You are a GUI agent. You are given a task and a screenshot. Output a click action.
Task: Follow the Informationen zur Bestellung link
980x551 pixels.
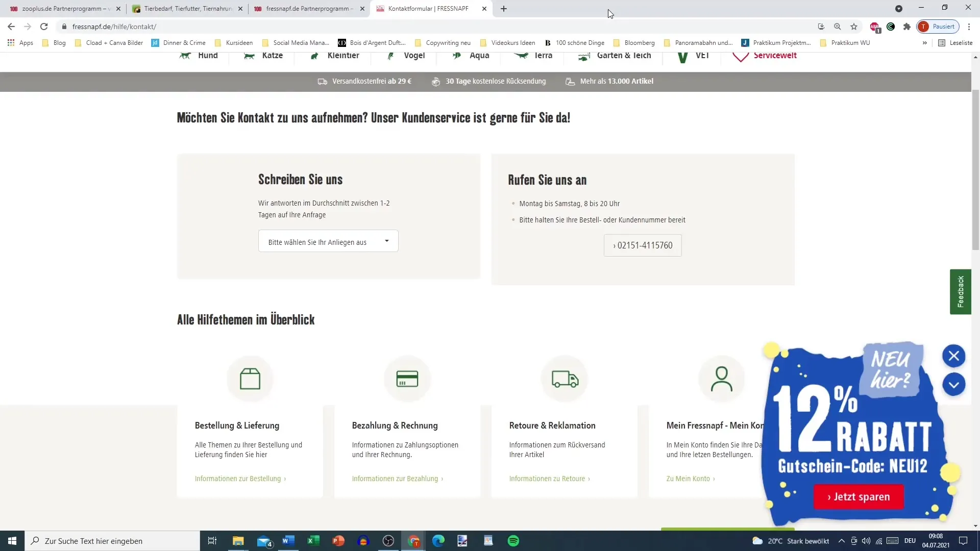(240, 479)
